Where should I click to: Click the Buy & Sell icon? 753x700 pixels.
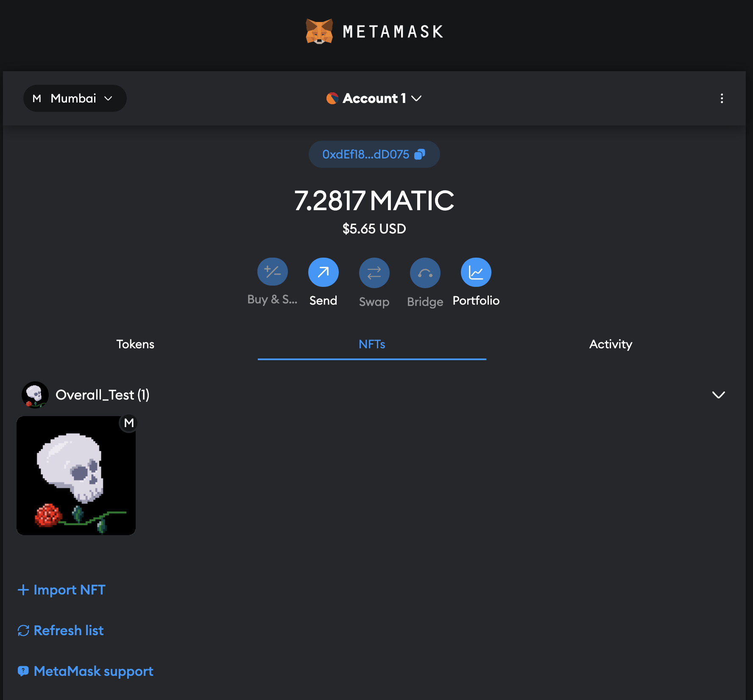[273, 272]
